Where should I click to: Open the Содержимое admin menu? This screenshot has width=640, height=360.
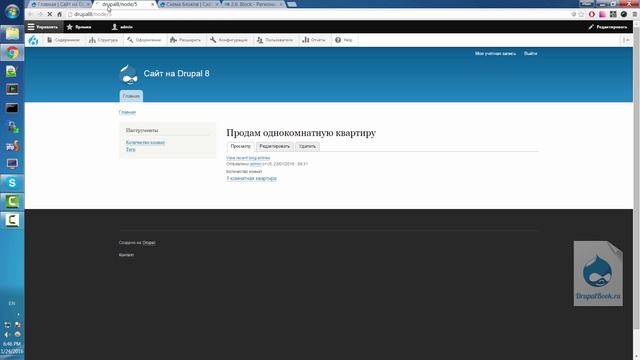coord(63,40)
